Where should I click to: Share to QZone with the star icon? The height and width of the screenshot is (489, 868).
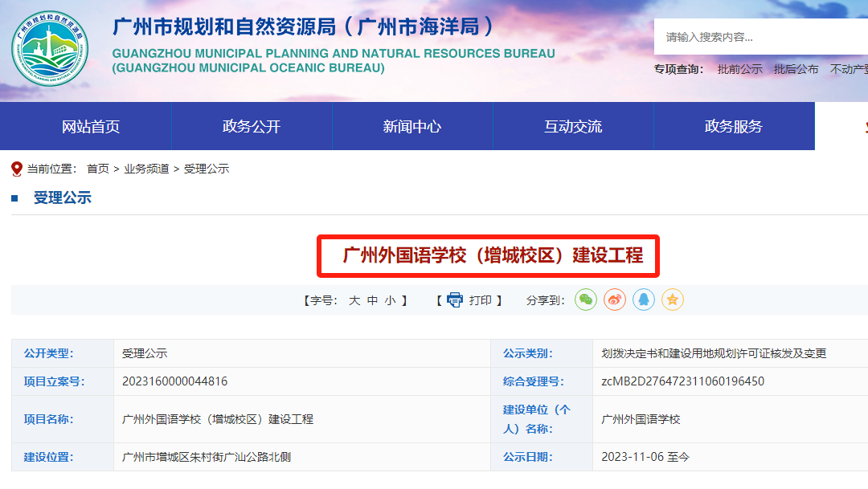pos(672,300)
